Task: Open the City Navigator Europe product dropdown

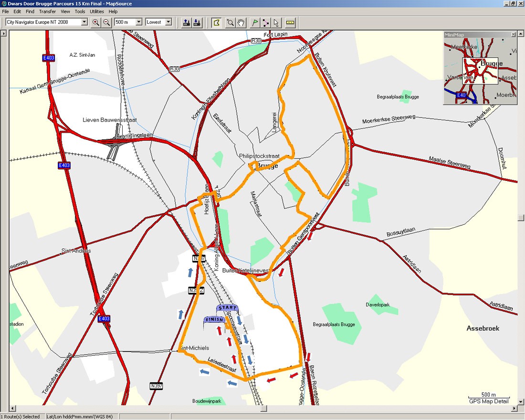Action: [84, 22]
